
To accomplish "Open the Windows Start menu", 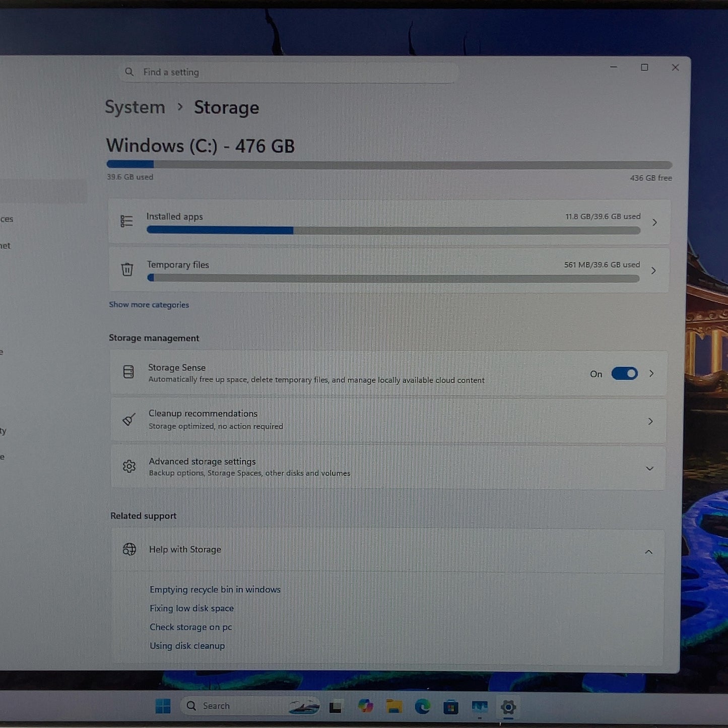I will (x=163, y=706).
